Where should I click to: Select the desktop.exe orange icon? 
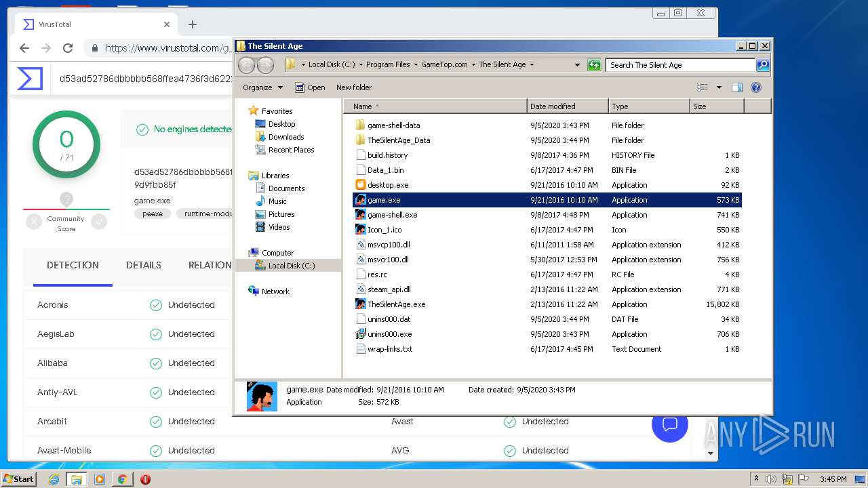tap(361, 185)
